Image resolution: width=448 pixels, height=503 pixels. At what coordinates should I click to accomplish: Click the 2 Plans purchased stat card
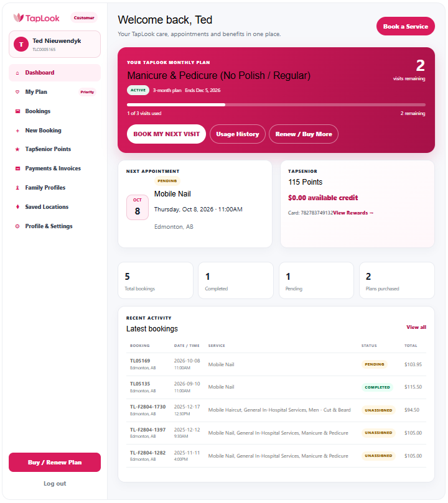397,280
